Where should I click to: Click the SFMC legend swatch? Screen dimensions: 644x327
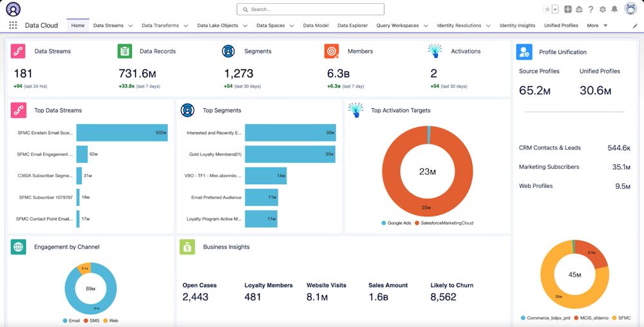(x=614, y=318)
